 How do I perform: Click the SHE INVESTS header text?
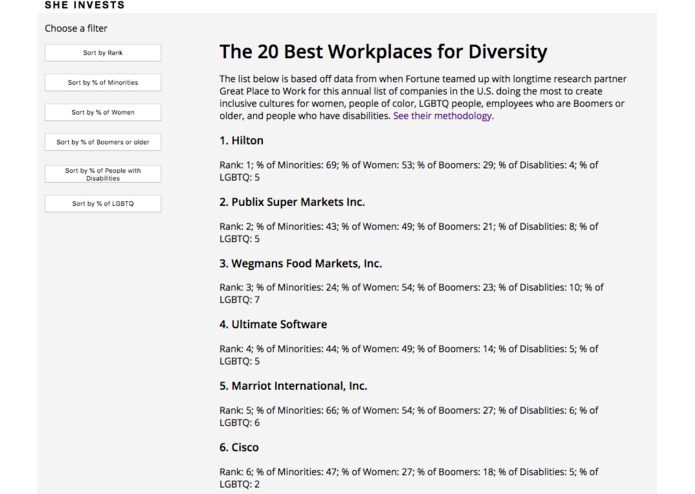(85, 5)
